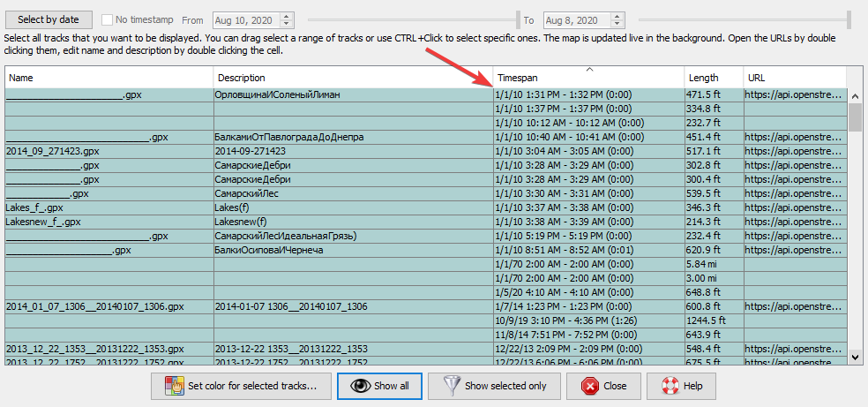The height and width of the screenshot is (407, 868).
Task: Open the URL cell in the first track row
Action: (x=794, y=94)
